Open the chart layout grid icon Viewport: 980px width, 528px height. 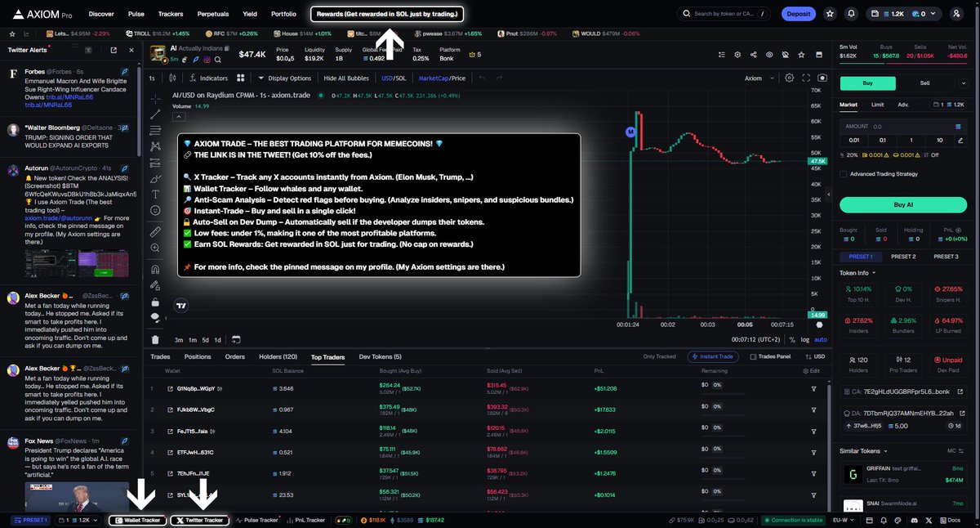pos(241,78)
